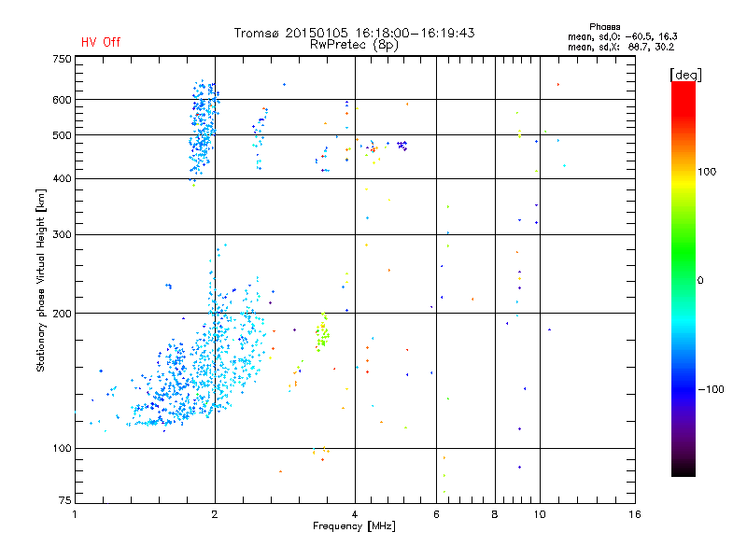The image size is (747, 560).
Task: Click the purple echo cluster near 5 MHz, 480 km
Action: pos(402,146)
